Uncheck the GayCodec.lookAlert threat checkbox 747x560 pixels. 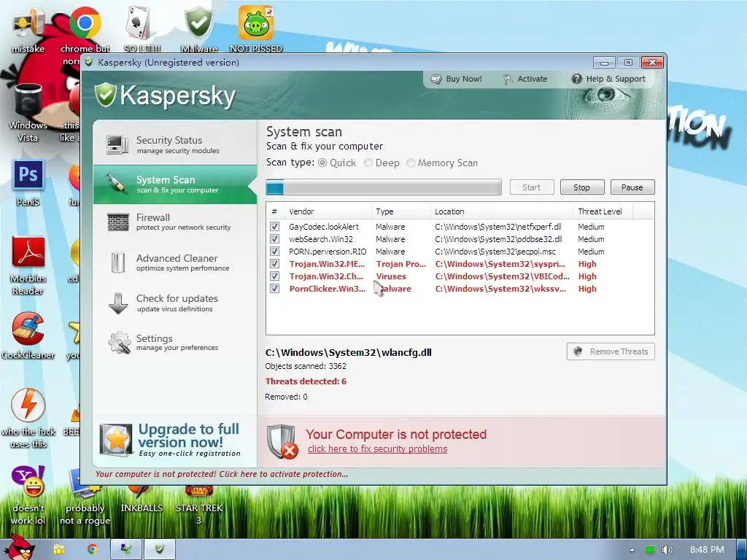274,227
